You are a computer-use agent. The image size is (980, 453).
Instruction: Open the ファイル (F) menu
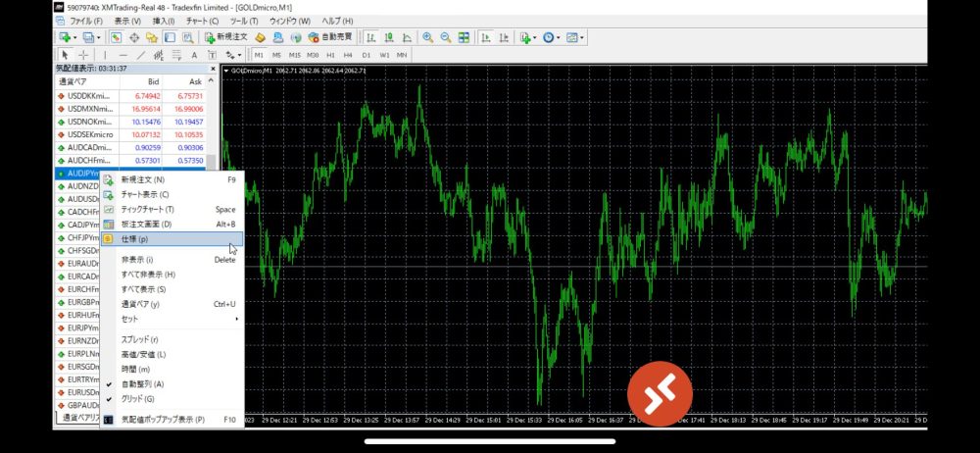pyautogui.click(x=85, y=22)
